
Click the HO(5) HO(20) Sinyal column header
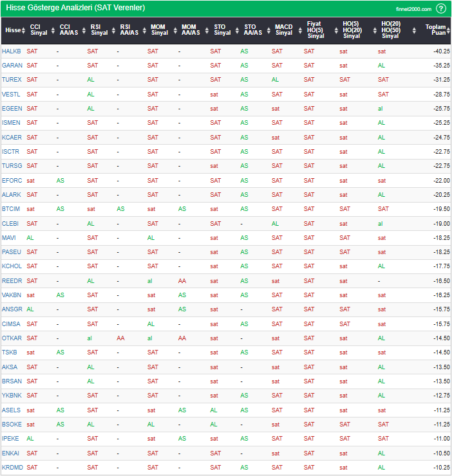click(x=352, y=30)
